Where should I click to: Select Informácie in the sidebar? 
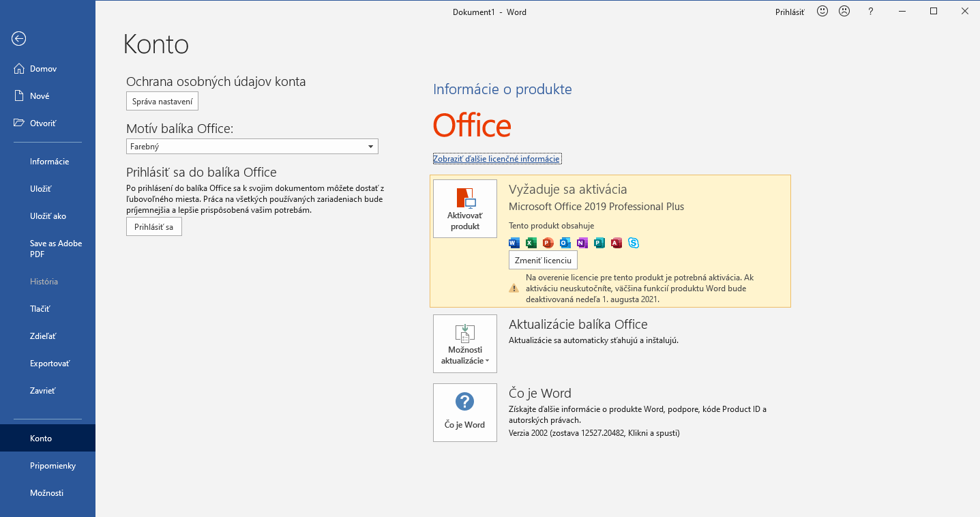[48, 162]
